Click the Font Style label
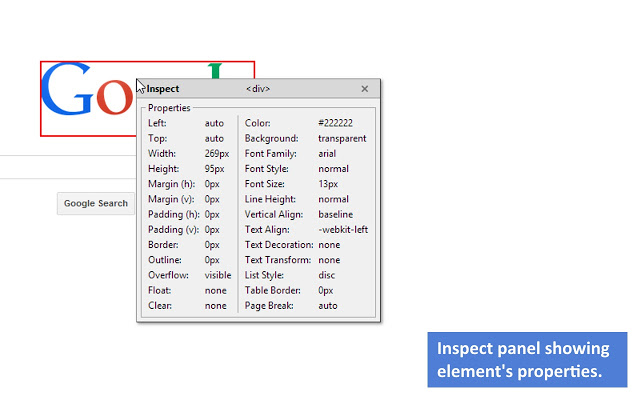Image resolution: width=640 pixels, height=400 pixels. tap(267, 169)
